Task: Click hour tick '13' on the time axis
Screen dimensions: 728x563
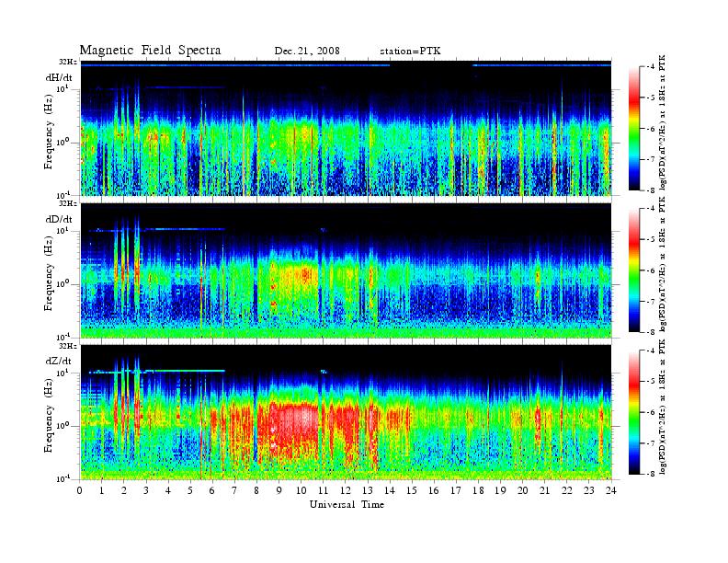Action: (368, 490)
